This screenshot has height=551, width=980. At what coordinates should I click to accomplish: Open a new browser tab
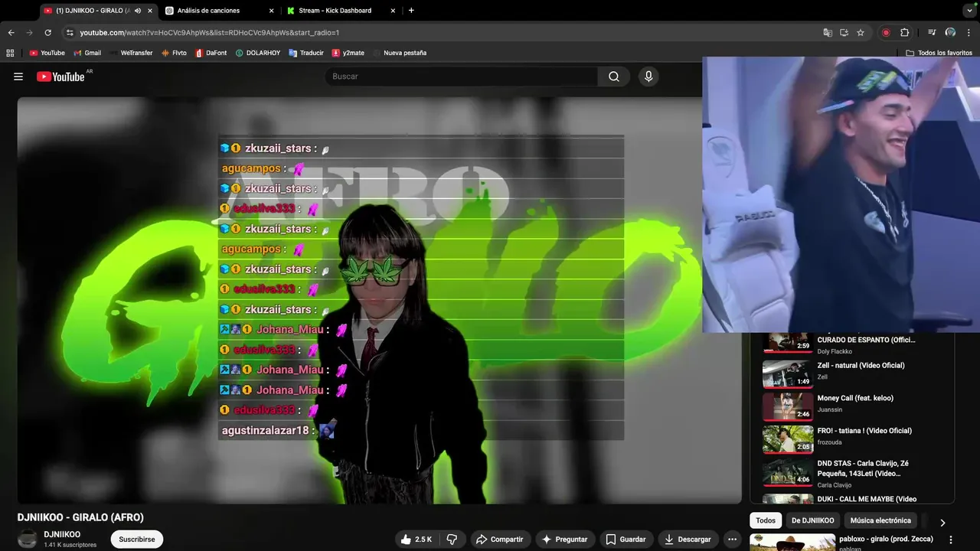(x=411, y=11)
